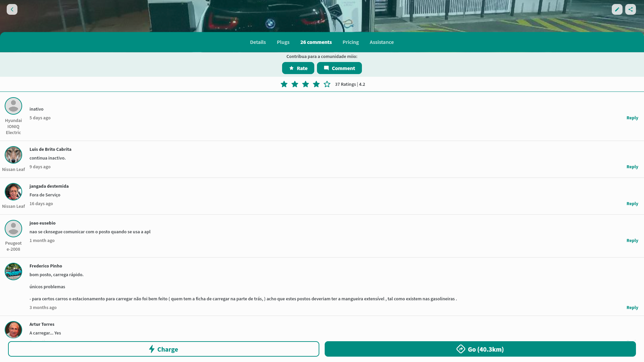Open the Details tab
The width and height of the screenshot is (644, 362).
pyautogui.click(x=258, y=42)
